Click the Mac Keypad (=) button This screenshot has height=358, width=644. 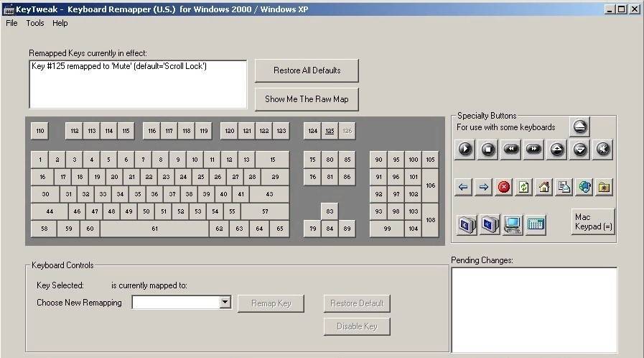[x=593, y=221]
